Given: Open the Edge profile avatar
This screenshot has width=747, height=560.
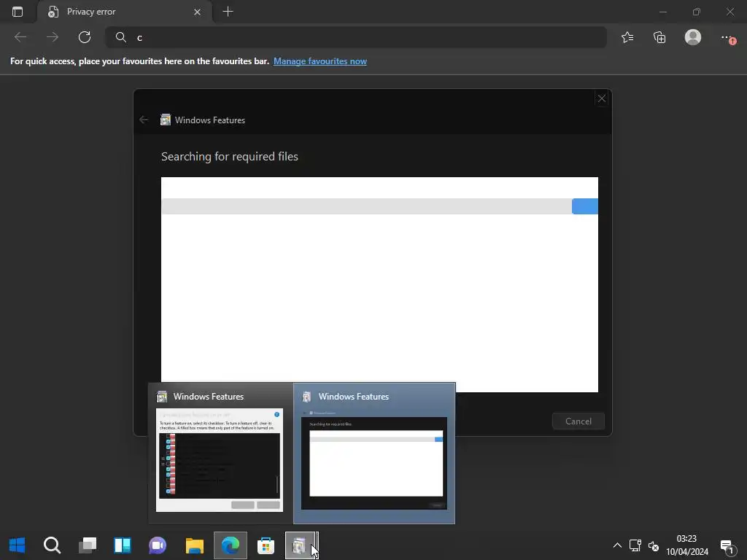Looking at the screenshot, I should [x=693, y=37].
